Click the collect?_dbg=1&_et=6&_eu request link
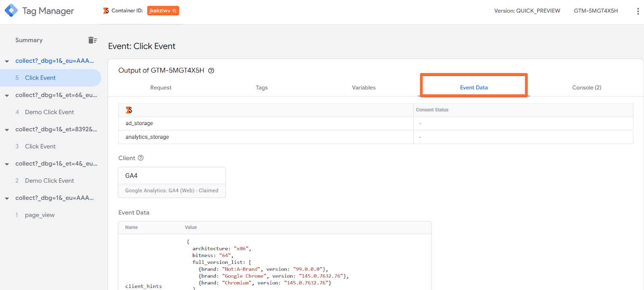Viewport: 644px width, 290px height. [56, 95]
